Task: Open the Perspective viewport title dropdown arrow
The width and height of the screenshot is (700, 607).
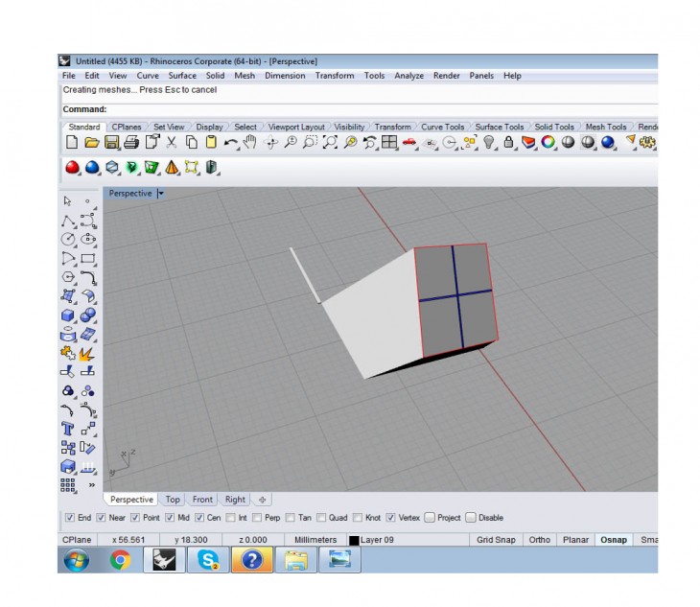Action: 161,193
